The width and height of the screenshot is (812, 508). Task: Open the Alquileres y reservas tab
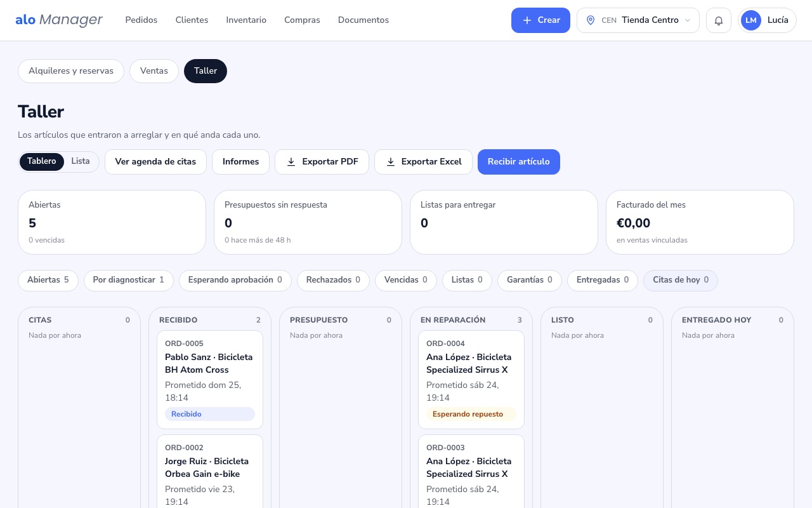[x=71, y=71]
